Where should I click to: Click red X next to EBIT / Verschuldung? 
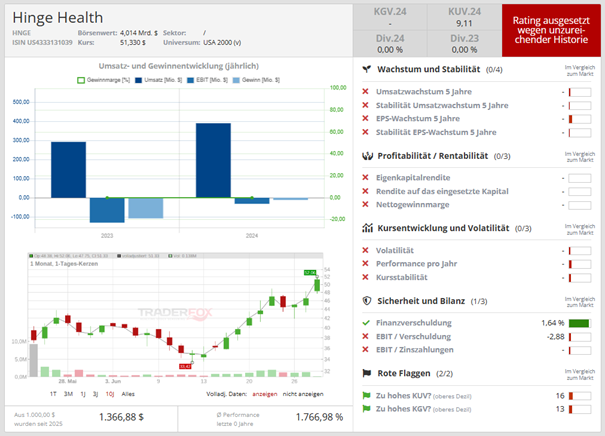coord(365,336)
